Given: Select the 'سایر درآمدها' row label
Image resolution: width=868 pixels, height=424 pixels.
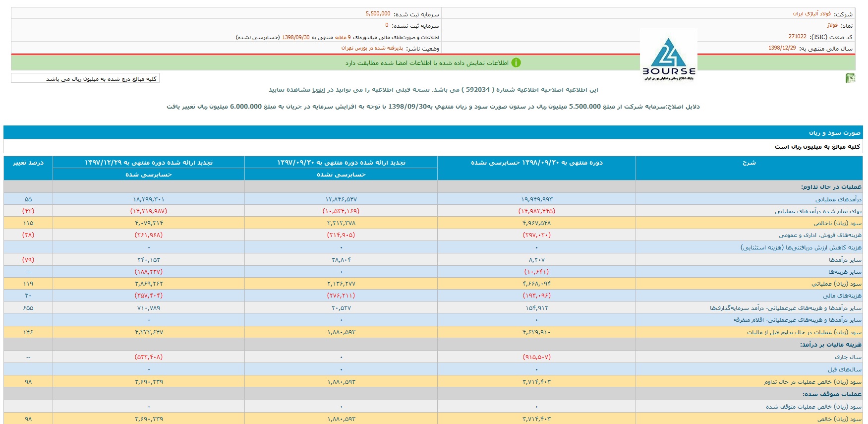Looking at the screenshot, I should [x=845, y=260].
